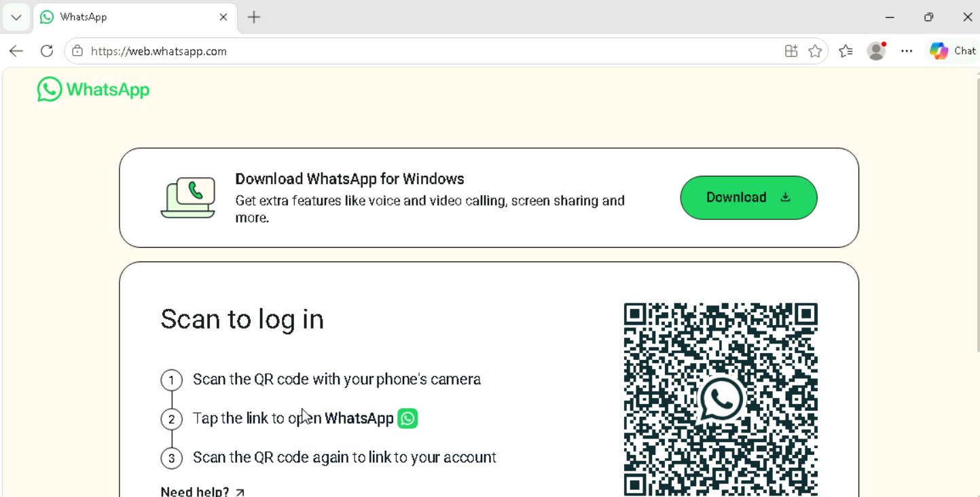This screenshot has width=980, height=497.
Task: Add this page to favorites
Action: pyautogui.click(x=815, y=51)
